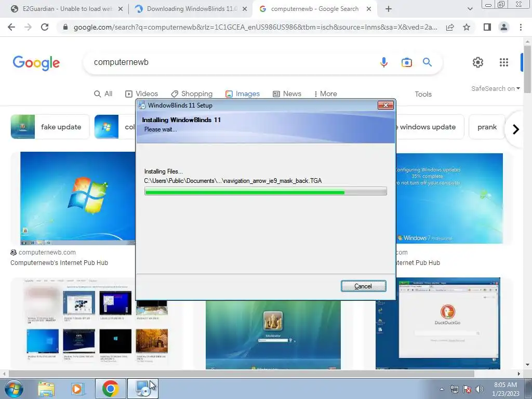532x399 pixels.
Task: Click the address bar URL
Action: point(255,27)
